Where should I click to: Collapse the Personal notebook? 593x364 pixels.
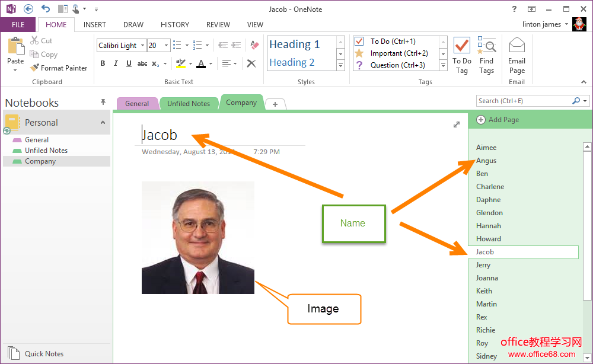click(103, 123)
